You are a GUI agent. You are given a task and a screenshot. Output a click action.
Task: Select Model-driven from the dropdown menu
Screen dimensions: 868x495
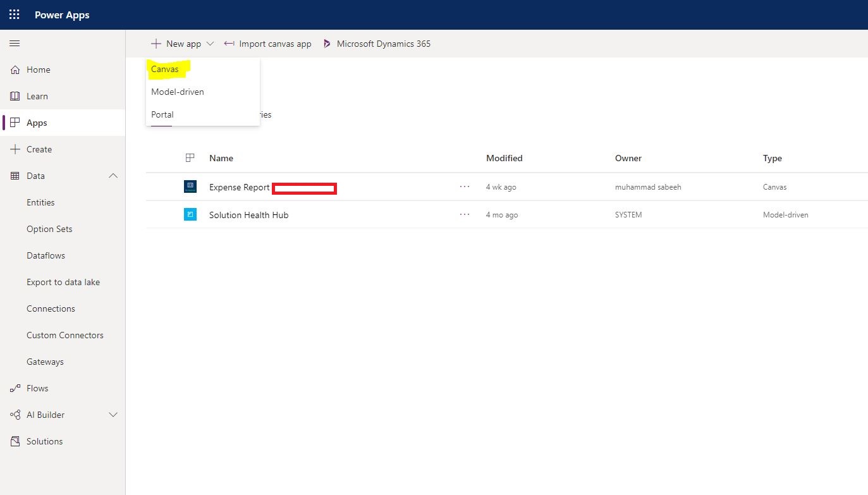pyautogui.click(x=178, y=92)
